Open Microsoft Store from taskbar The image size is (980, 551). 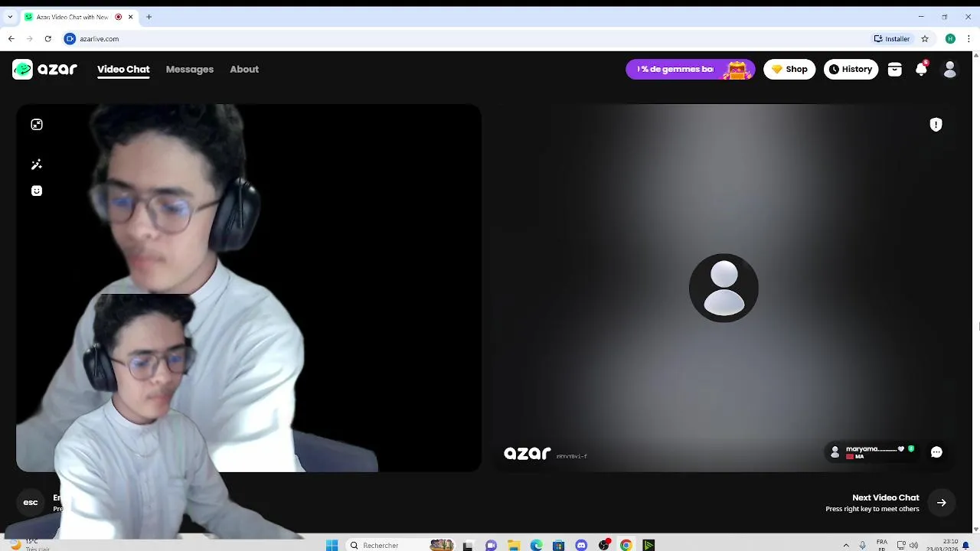(559, 545)
